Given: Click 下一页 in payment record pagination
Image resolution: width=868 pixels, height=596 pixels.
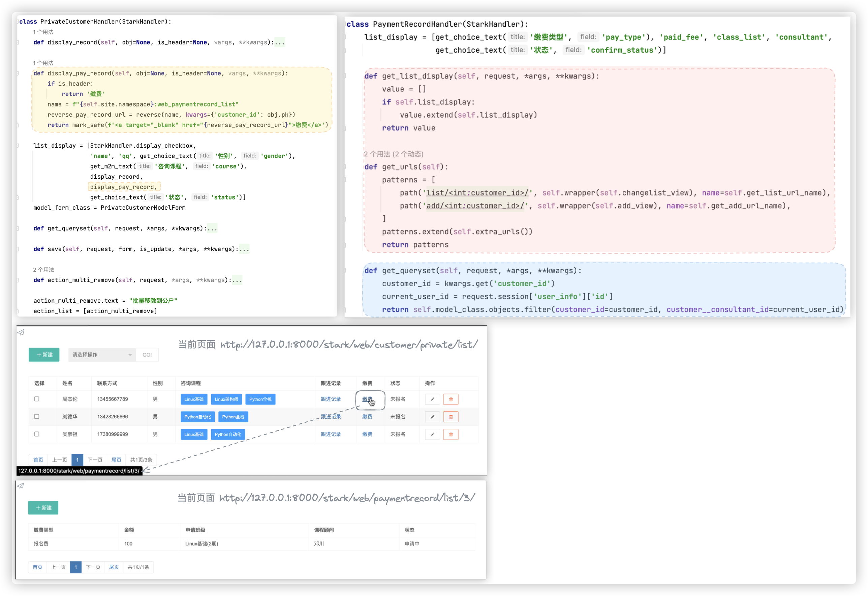Looking at the screenshot, I should [93, 567].
